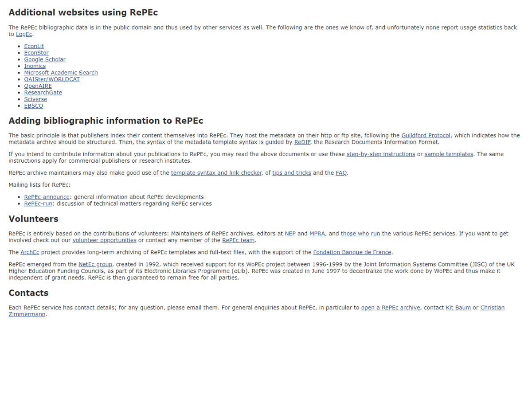Follow the ReDIF link
This screenshot has height=399, width=532.
pos(302,142)
